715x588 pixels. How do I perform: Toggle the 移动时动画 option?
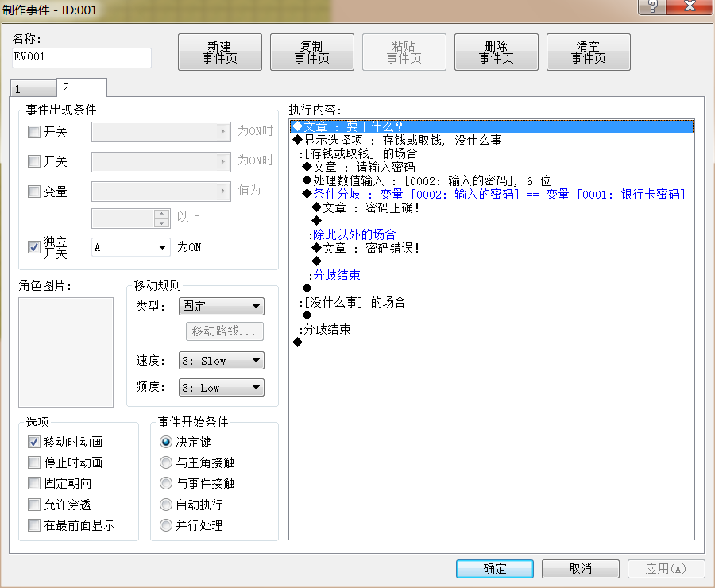34,442
